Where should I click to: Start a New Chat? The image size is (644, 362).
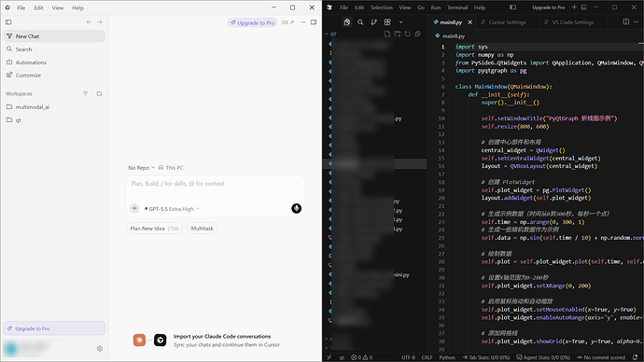coord(54,36)
